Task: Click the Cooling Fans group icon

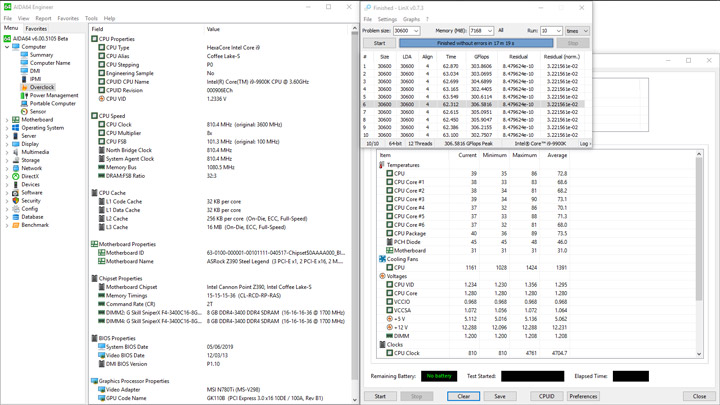Action: click(382, 259)
